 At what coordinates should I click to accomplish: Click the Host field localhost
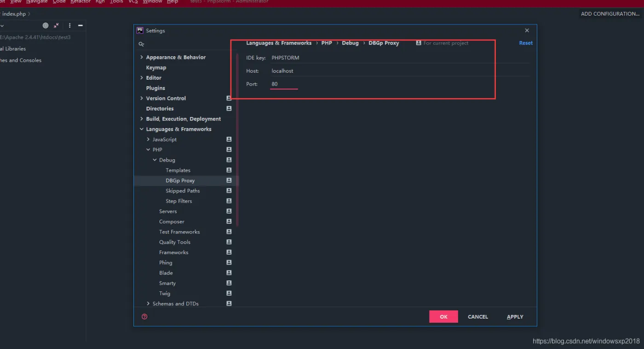point(400,71)
